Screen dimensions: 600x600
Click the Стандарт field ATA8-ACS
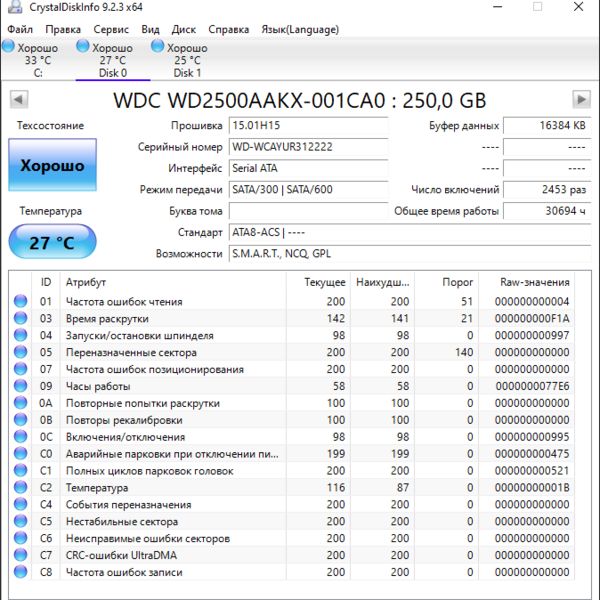(x=410, y=233)
